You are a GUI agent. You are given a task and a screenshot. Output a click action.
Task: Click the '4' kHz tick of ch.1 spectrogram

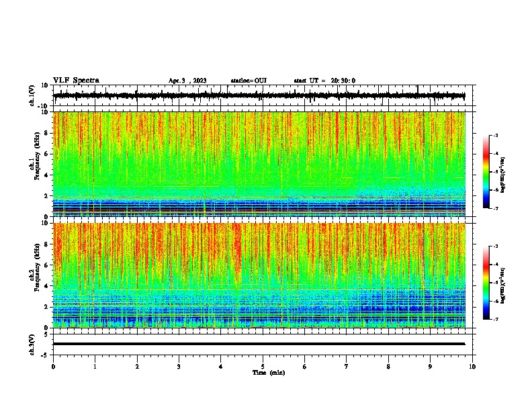click(x=46, y=175)
